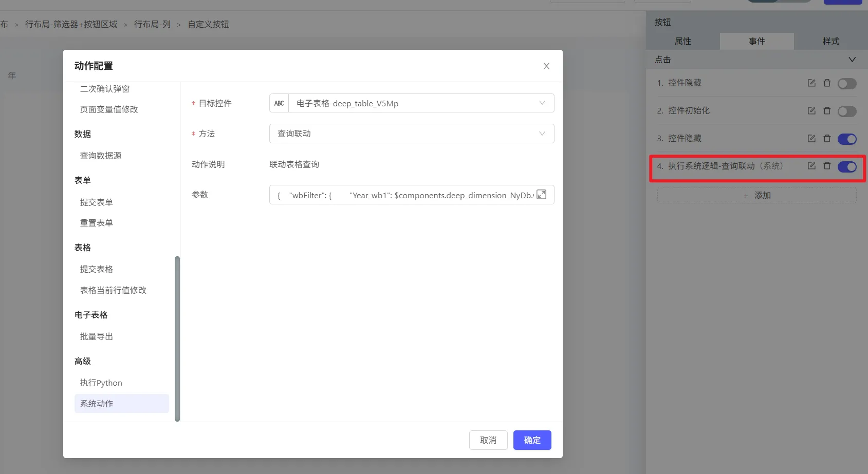Viewport: 868px width, 474px height.
Task: Open the 目标控件 dropdown
Action: pos(411,103)
